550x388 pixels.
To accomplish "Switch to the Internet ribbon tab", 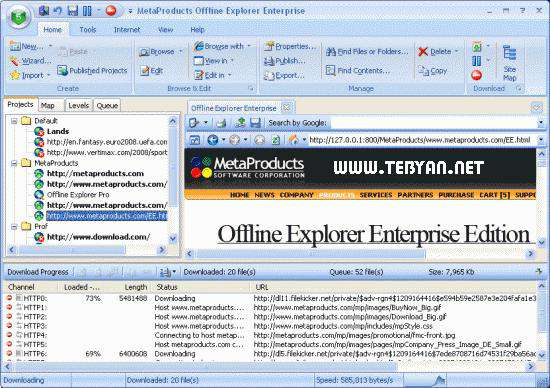I will (127, 30).
